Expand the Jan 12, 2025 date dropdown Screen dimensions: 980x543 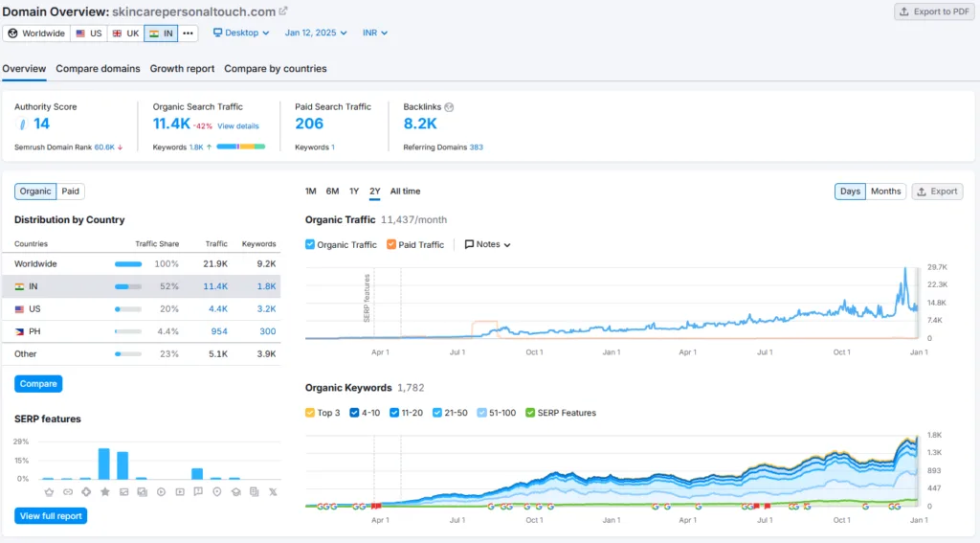tap(316, 33)
